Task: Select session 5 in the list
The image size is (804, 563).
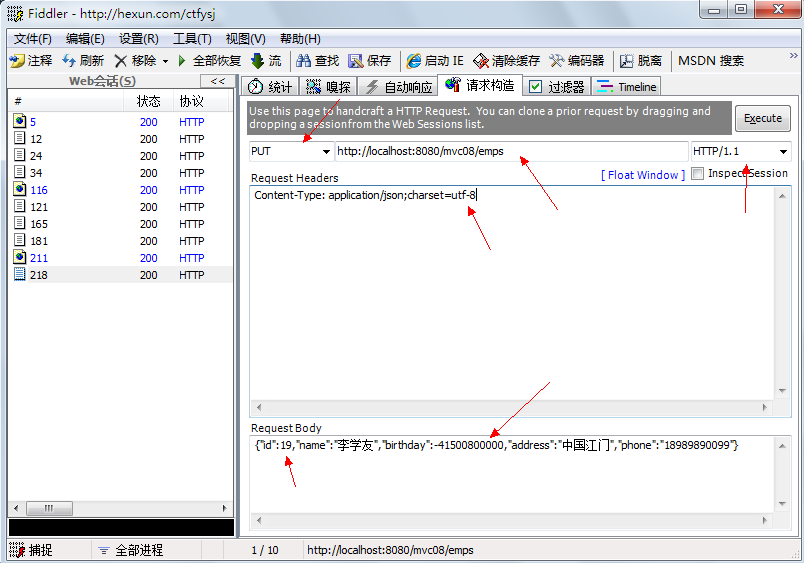Action: point(120,122)
